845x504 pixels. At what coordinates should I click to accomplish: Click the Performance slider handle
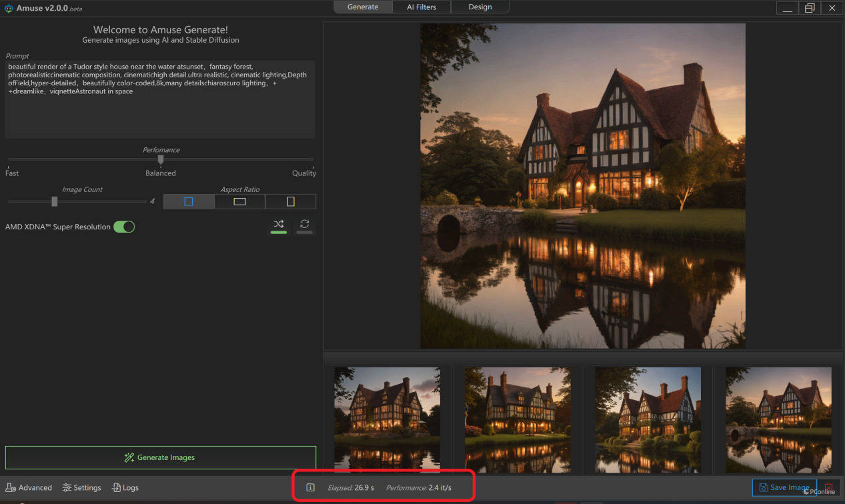(161, 159)
